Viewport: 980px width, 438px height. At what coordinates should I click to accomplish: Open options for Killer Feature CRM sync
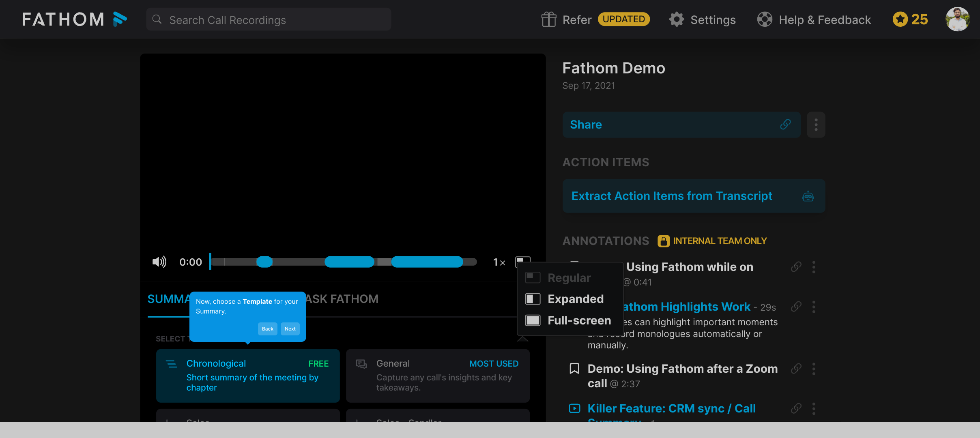point(814,409)
